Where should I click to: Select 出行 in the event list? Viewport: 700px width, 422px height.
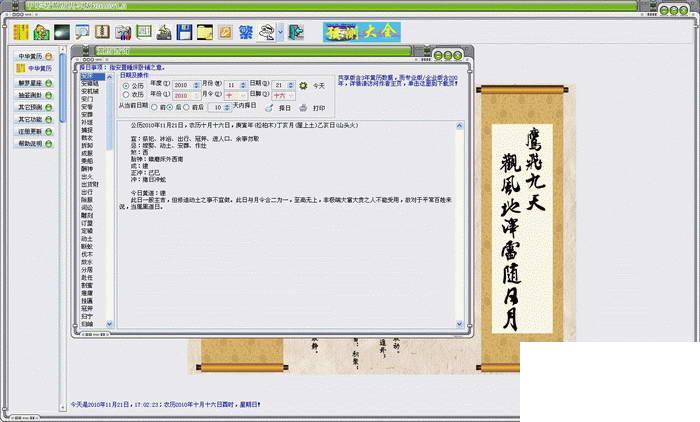[x=87, y=192]
